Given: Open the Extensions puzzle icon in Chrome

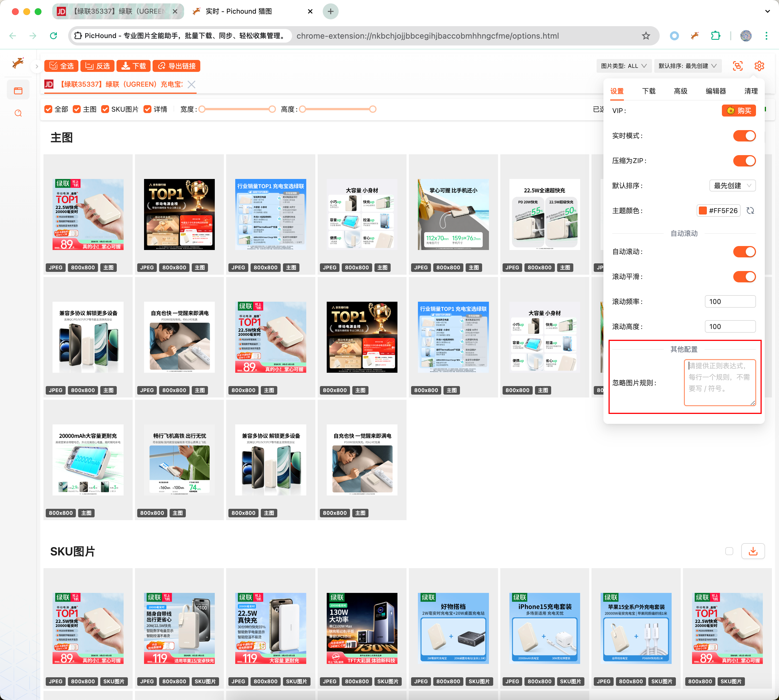Looking at the screenshot, I should pyautogui.click(x=715, y=36).
